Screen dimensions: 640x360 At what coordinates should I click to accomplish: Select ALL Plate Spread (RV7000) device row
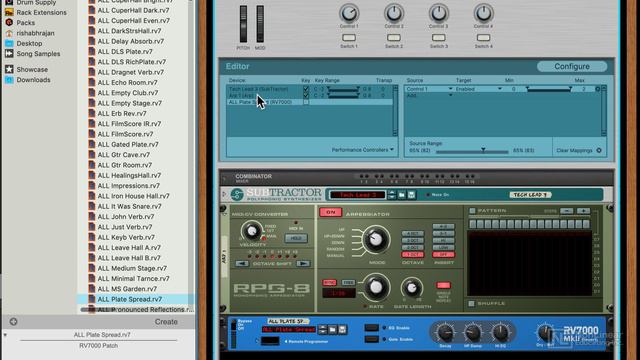pos(309,102)
